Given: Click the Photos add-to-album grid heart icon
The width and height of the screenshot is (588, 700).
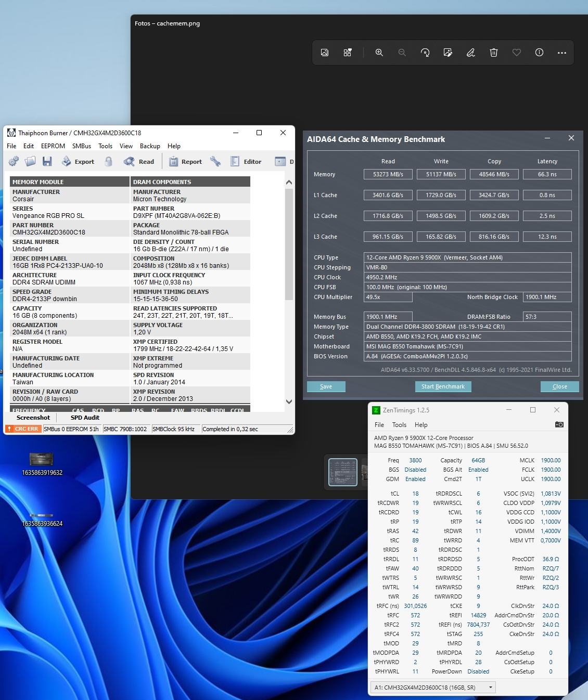Looking at the screenshot, I should [x=348, y=53].
